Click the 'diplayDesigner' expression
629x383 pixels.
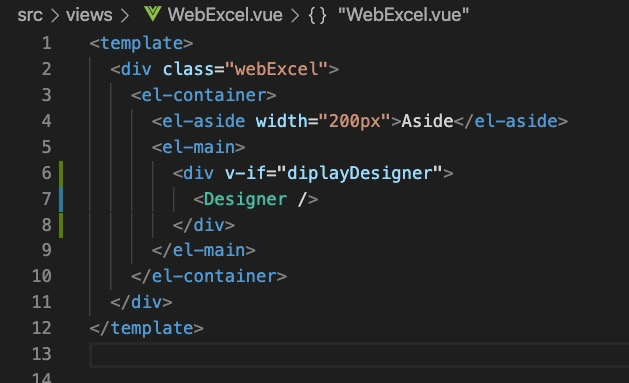(x=359, y=173)
